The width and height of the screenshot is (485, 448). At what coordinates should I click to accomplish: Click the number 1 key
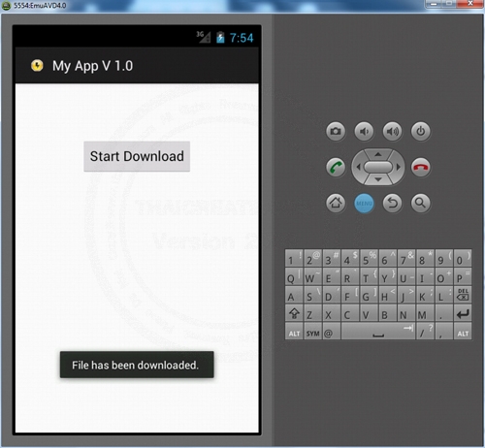294,258
